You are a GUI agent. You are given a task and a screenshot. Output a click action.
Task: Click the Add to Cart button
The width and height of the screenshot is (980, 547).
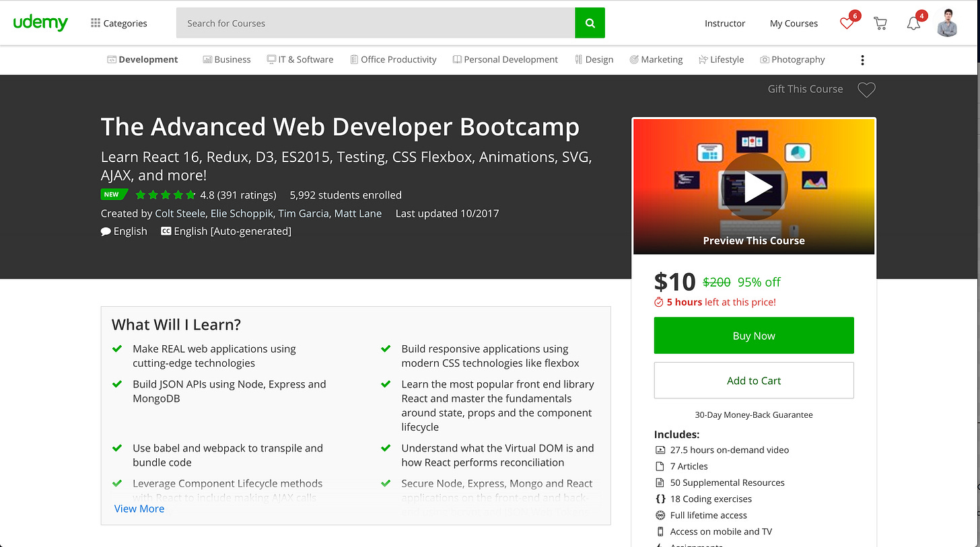(x=754, y=380)
